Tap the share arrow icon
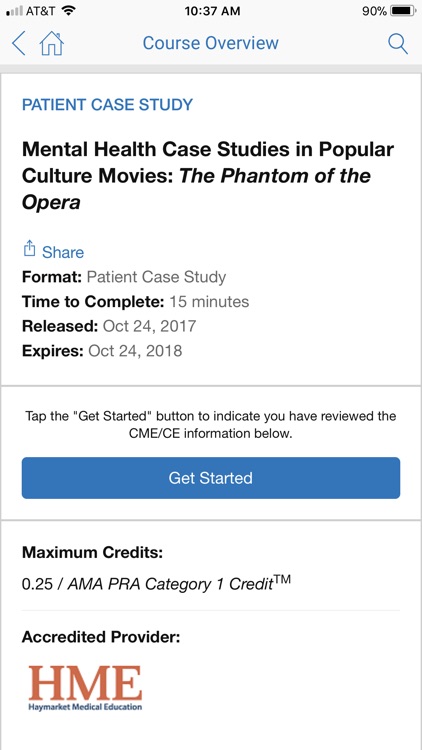 click(x=29, y=249)
